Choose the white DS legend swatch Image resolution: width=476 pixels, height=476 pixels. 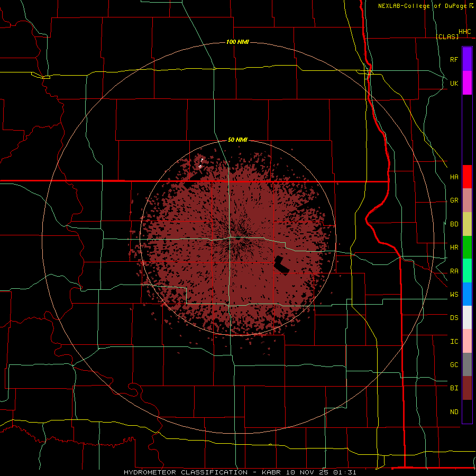click(x=467, y=317)
